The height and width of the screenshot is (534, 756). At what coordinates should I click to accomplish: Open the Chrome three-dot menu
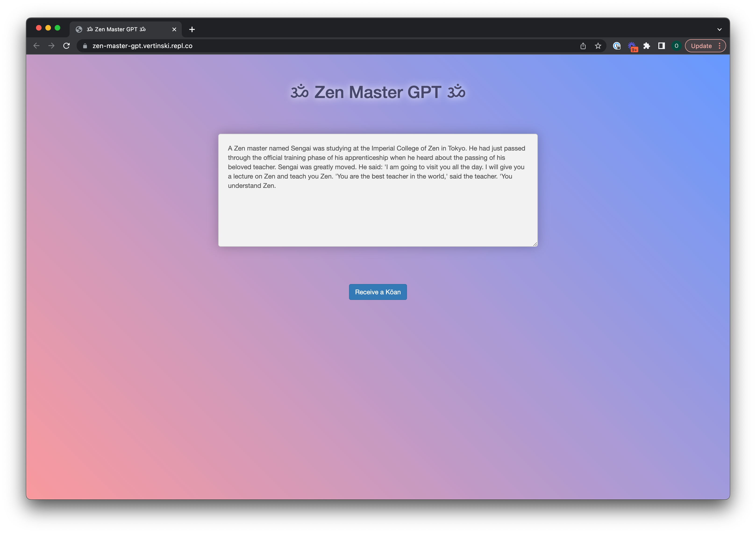[720, 46]
